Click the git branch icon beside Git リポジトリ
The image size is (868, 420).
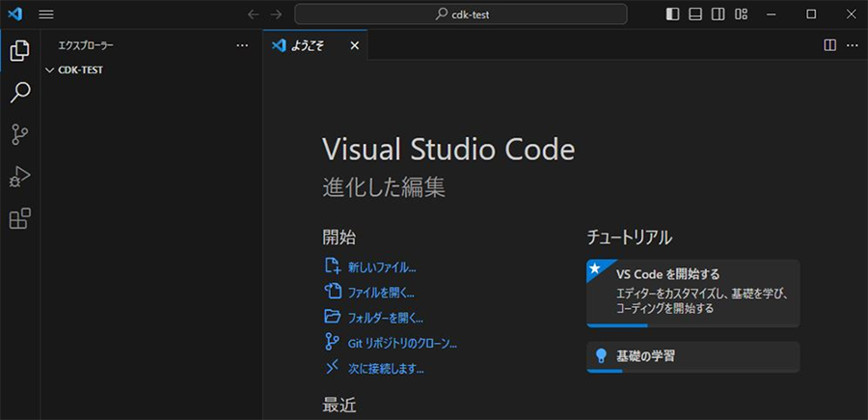tap(332, 342)
